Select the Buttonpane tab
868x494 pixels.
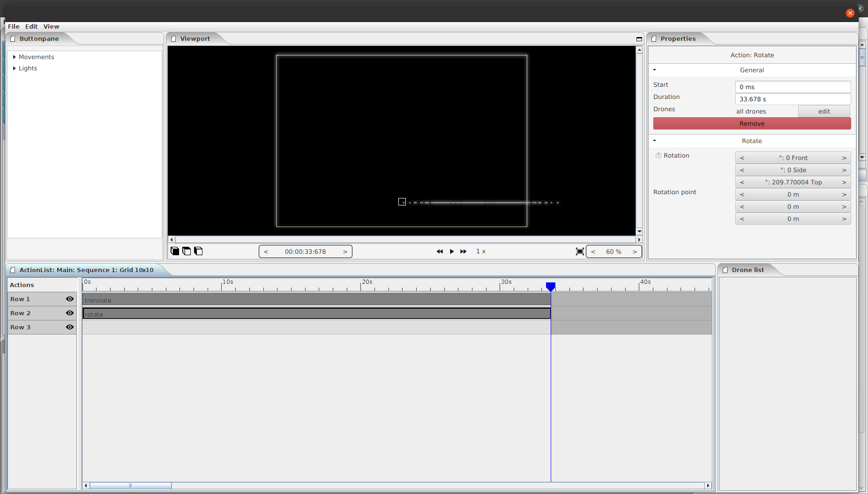click(39, 38)
